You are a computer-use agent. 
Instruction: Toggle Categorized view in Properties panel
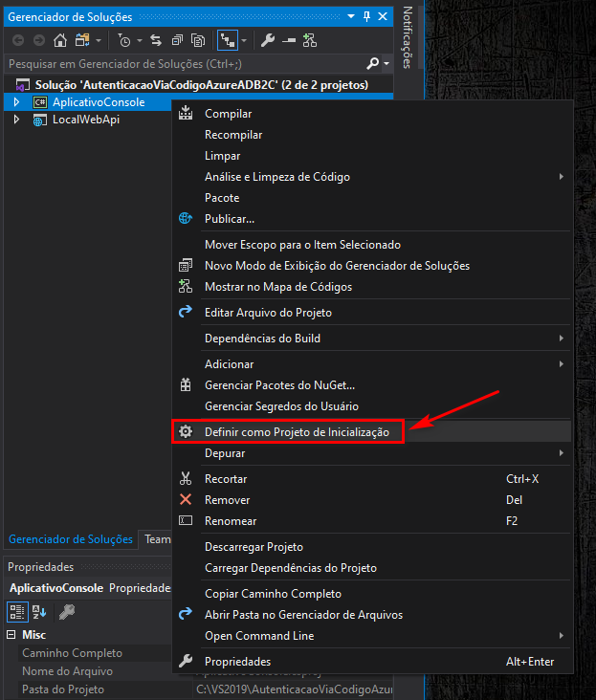pyautogui.click(x=17, y=612)
